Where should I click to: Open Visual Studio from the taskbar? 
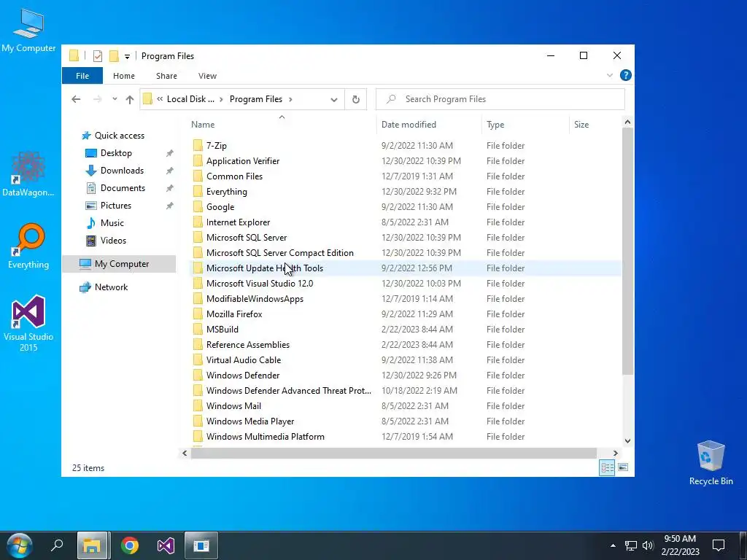(166, 545)
